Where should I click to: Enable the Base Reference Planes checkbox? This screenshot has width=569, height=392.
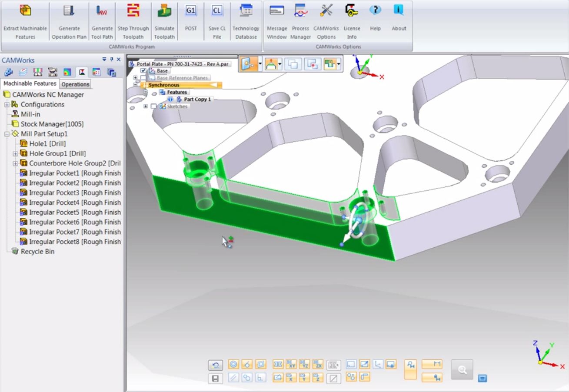tap(143, 78)
